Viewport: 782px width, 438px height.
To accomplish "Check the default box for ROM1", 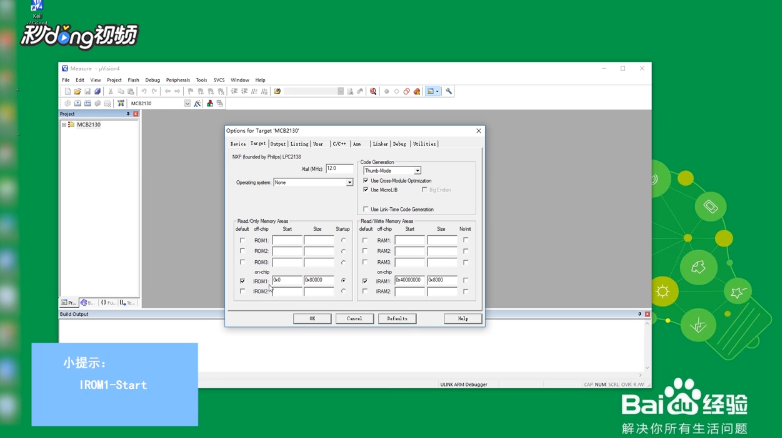I will (242, 240).
